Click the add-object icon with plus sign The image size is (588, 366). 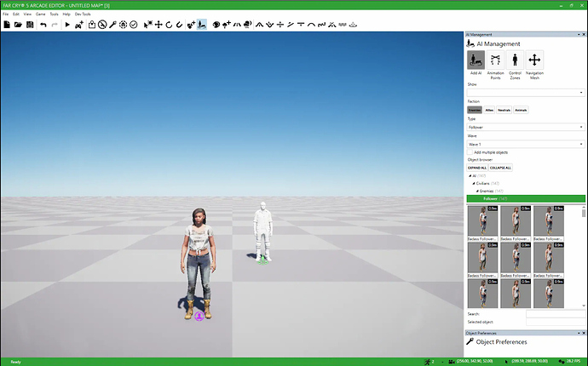[x=191, y=25]
